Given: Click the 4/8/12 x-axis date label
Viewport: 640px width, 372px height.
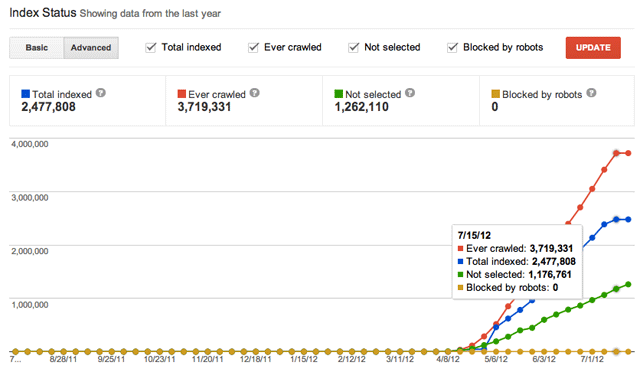Looking at the screenshot, I should 448,359.
